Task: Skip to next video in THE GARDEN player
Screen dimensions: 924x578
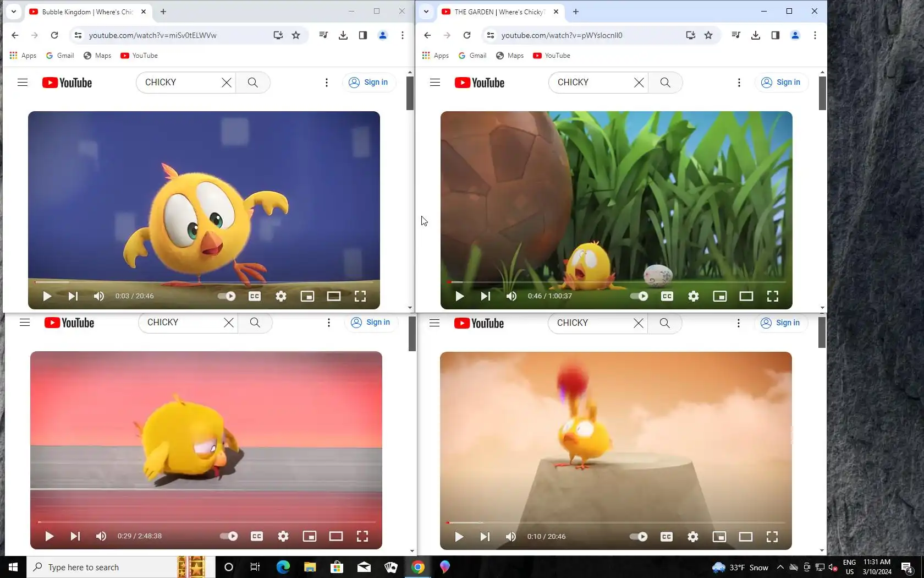Action: 486,296
